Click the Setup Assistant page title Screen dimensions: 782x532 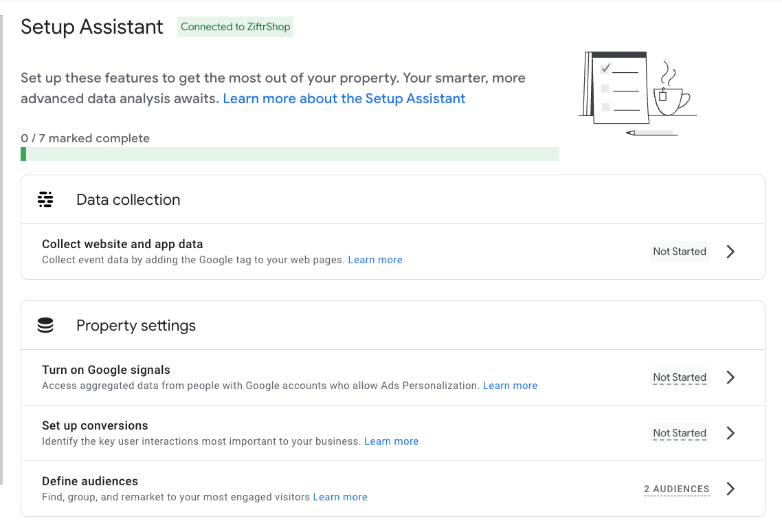pyautogui.click(x=92, y=27)
